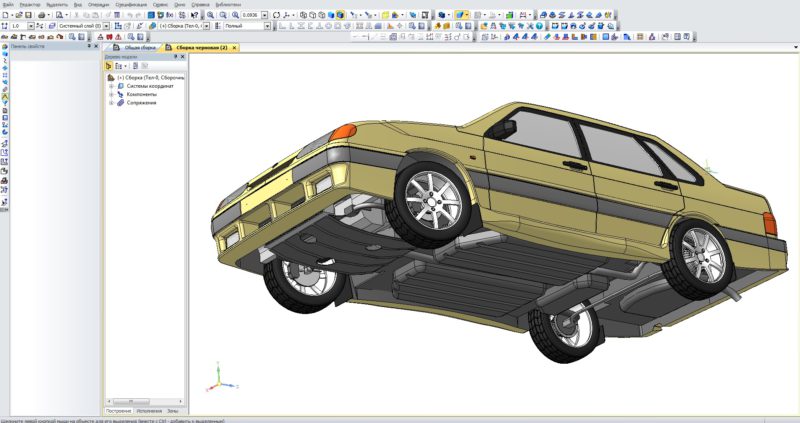Expand the Компоненты tree node
The width and height of the screenshot is (800, 423).
pos(111,94)
